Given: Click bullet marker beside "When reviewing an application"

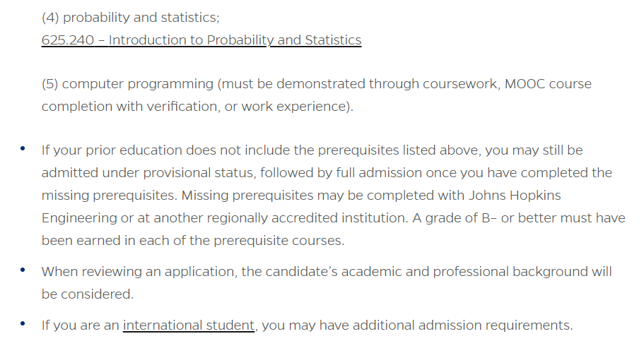Looking at the screenshot, I should pyautogui.click(x=23, y=270).
